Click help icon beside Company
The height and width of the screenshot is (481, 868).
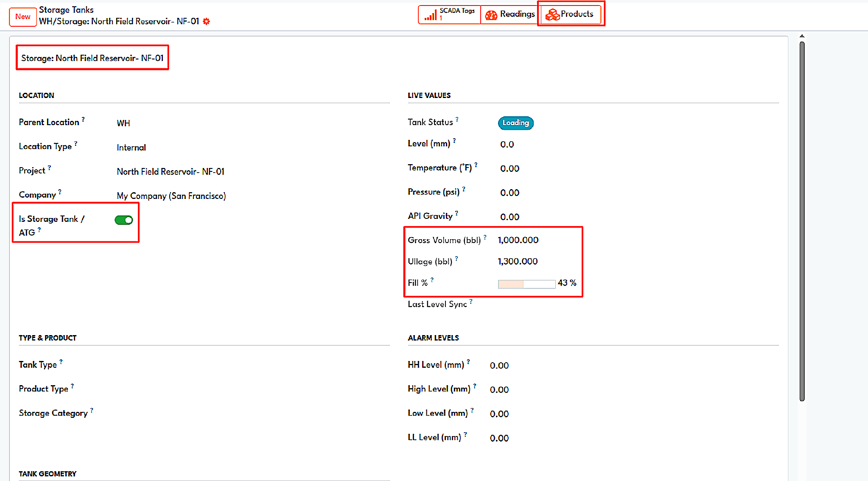point(60,192)
